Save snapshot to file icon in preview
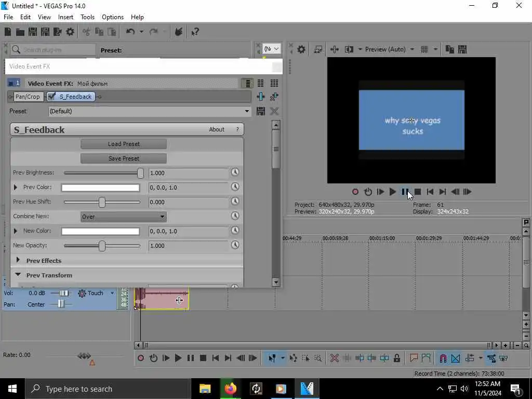The height and width of the screenshot is (399, 532). [462, 49]
